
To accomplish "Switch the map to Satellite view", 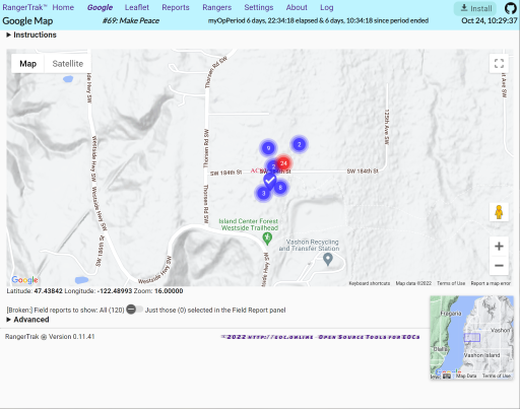I will click(x=68, y=63).
